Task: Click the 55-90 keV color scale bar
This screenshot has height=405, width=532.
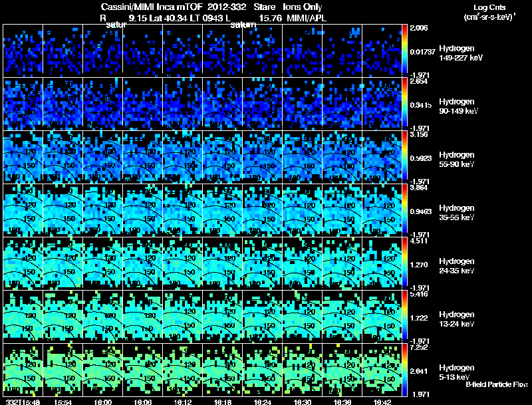Action: [x=404, y=157]
